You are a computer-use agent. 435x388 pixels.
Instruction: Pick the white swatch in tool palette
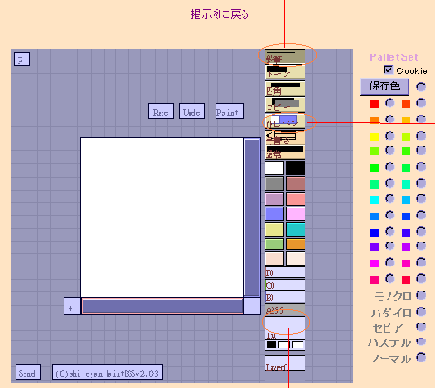(274, 168)
